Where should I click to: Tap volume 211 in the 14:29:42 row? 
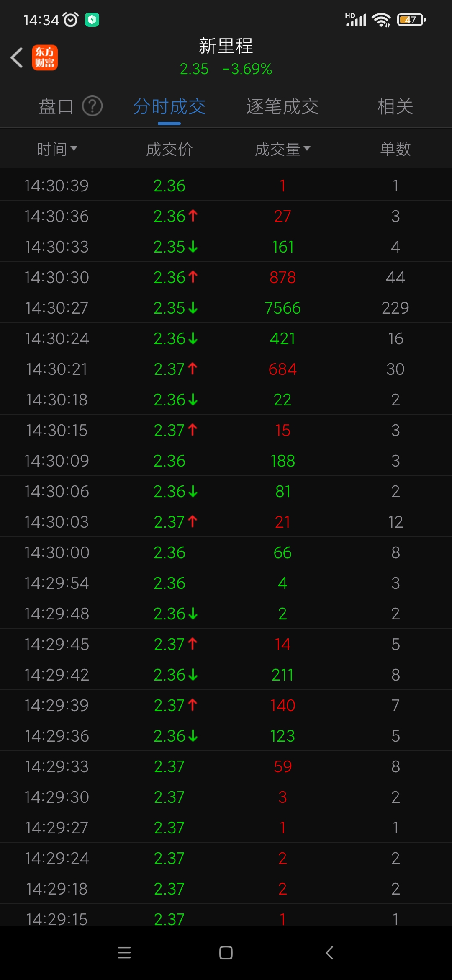click(282, 675)
